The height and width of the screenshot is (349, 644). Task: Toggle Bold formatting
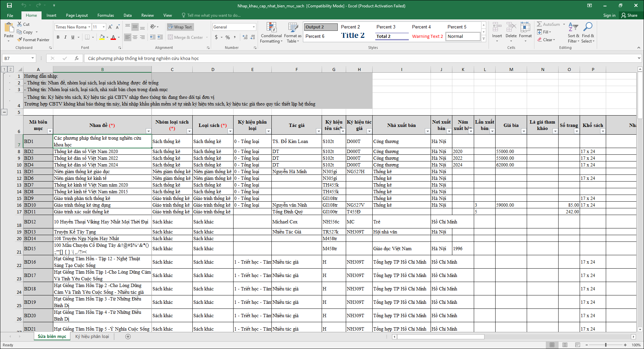point(58,37)
